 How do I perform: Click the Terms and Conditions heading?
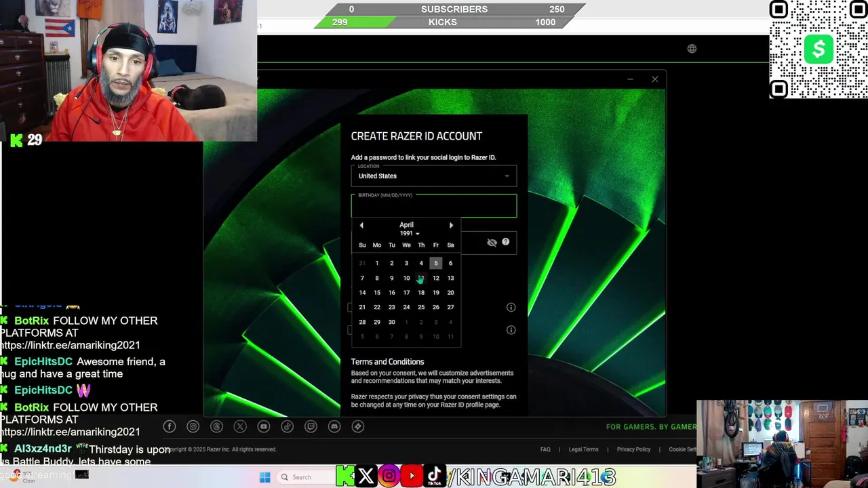(x=387, y=362)
